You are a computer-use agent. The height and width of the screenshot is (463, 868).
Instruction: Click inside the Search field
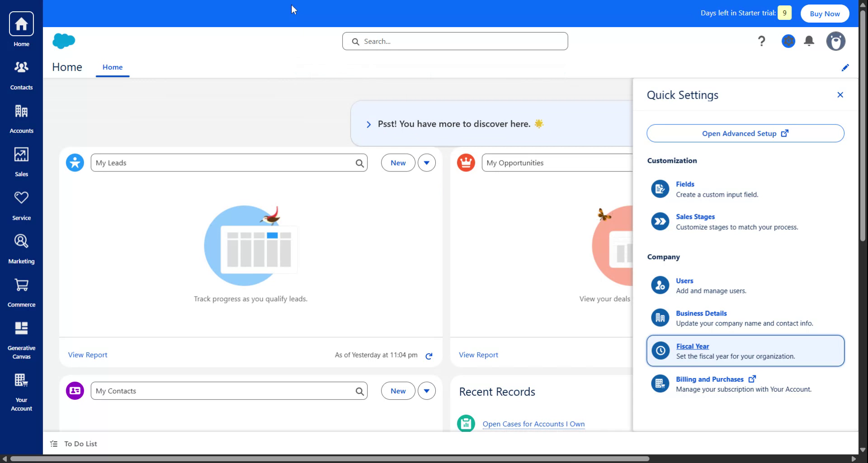point(454,41)
